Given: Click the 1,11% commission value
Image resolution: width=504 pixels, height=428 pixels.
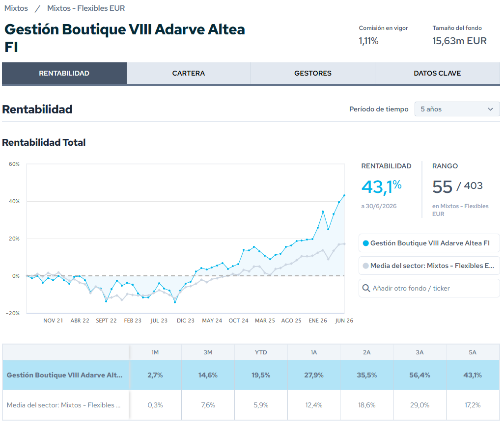Looking at the screenshot, I should click(x=369, y=41).
